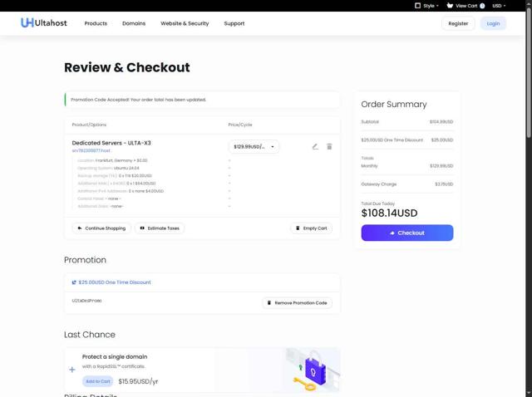Image resolution: width=532 pixels, height=397 pixels.
Task: Delete the ULTA-X3 server with trash icon
Action: point(329,146)
